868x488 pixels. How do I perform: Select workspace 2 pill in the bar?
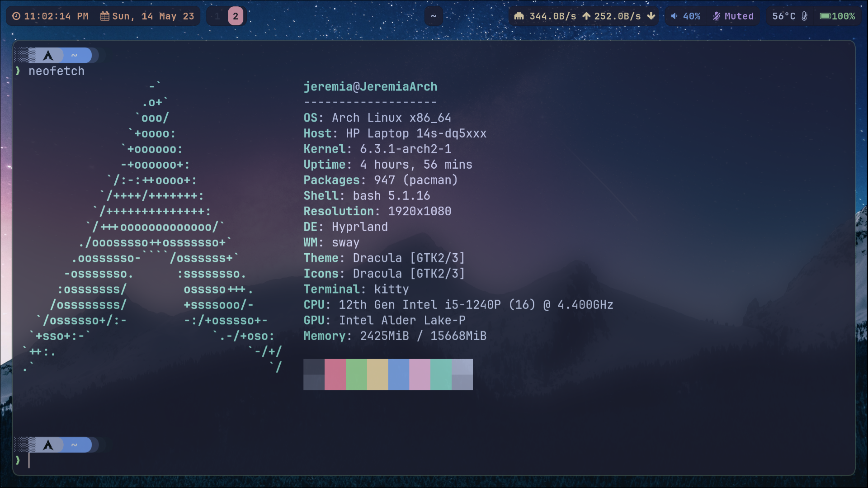pyautogui.click(x=236, y=16)
